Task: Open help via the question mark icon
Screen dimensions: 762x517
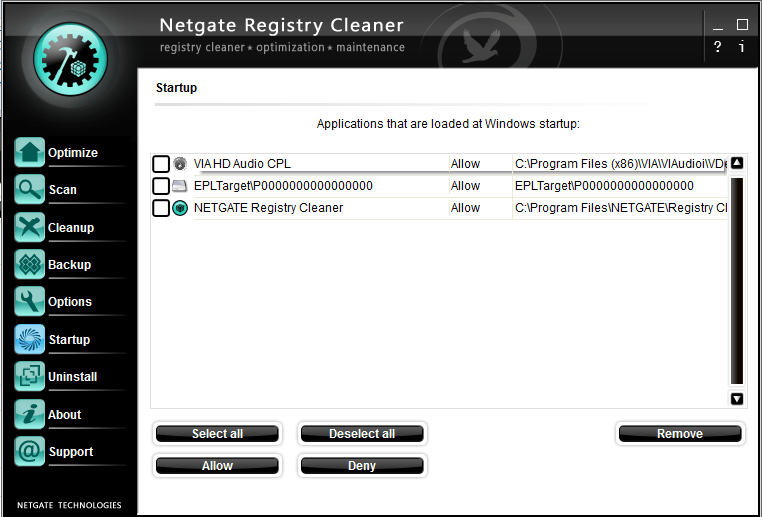Action: pyautogui.click(x=717, y=47)
